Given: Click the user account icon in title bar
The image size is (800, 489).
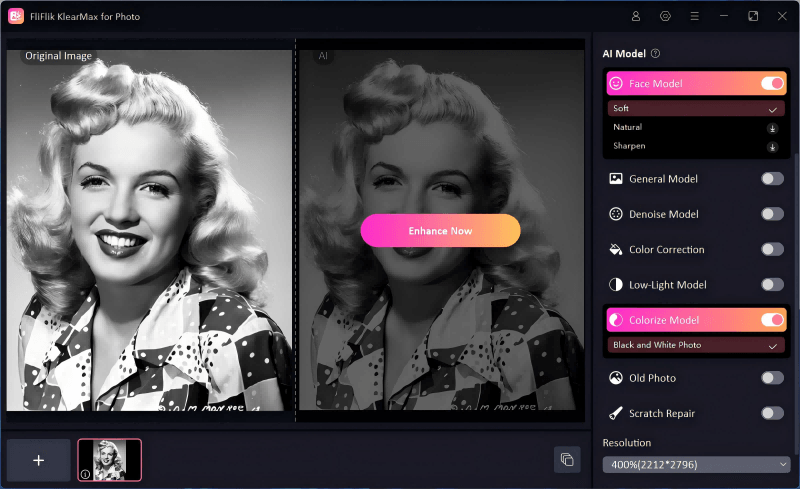Looking at the screenshot, I should 636,16.
